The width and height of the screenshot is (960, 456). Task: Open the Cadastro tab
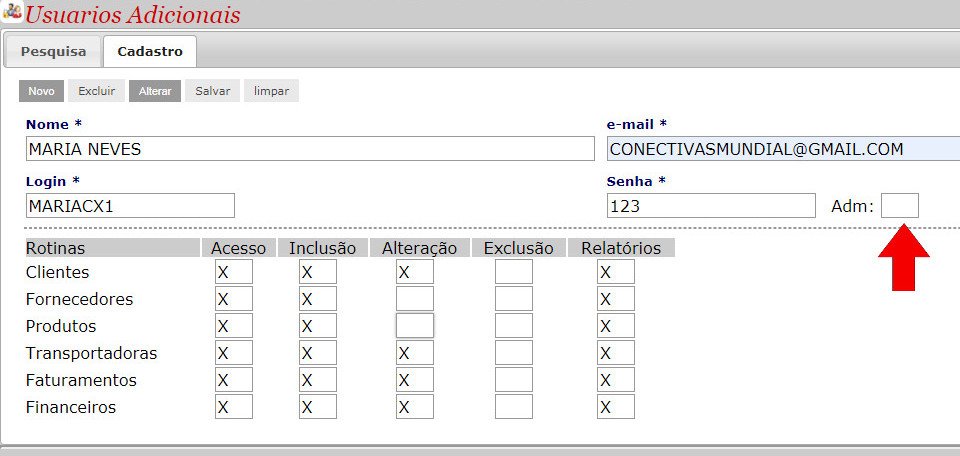tap(150, 51)
